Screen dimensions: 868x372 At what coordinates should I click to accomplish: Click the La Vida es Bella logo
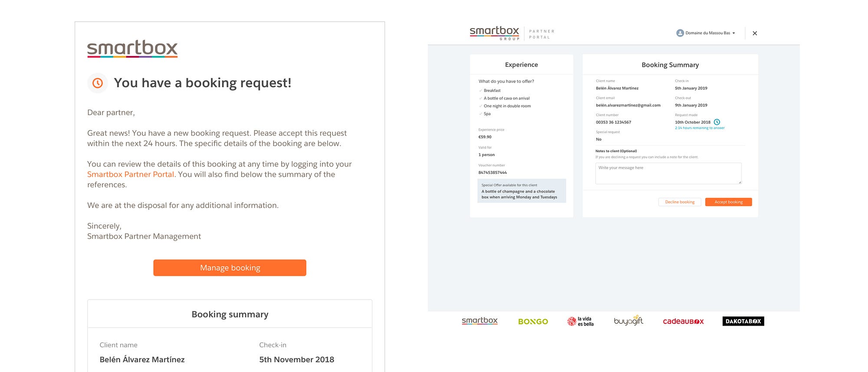[x=580, y=321]
